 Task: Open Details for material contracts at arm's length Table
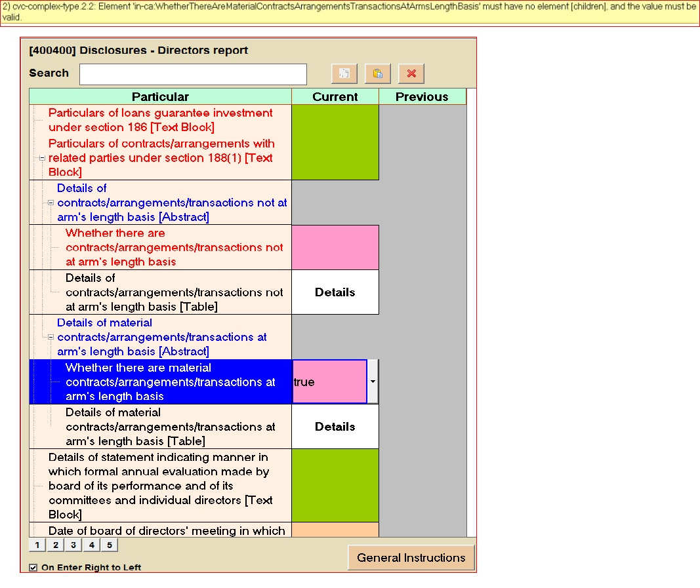coord(335,427)
